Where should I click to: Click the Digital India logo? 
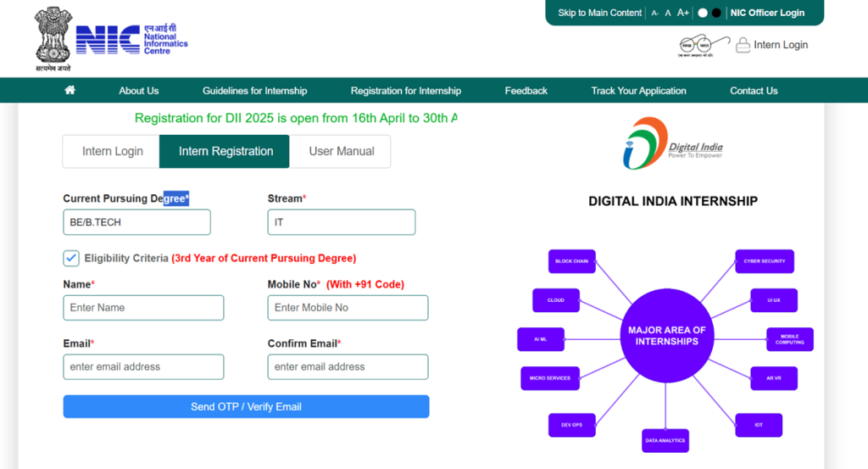pos(672,143)
